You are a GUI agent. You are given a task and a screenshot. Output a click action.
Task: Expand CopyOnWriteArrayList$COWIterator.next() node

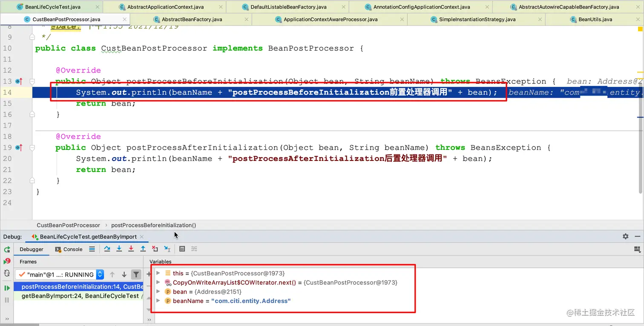click(158, 283)
